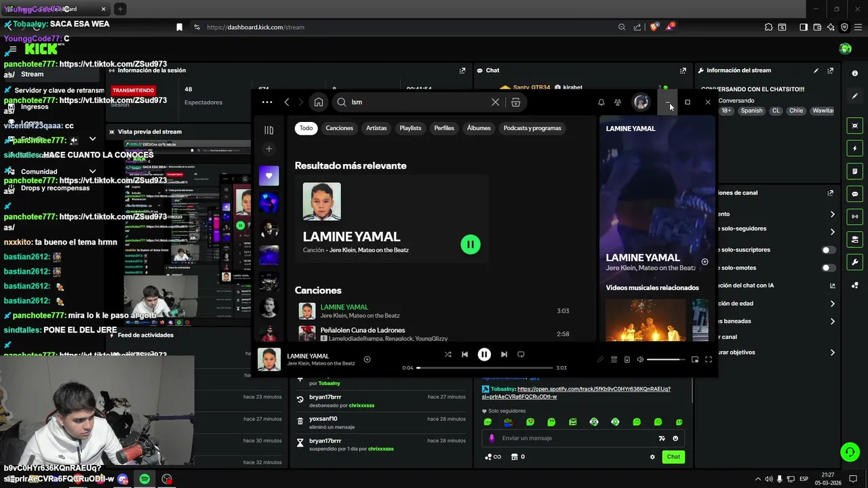Image resolution: width=868 pixels, height=488 pixels.
Task: Expand the Comunidad sidebar section
Action: (92, 171)
